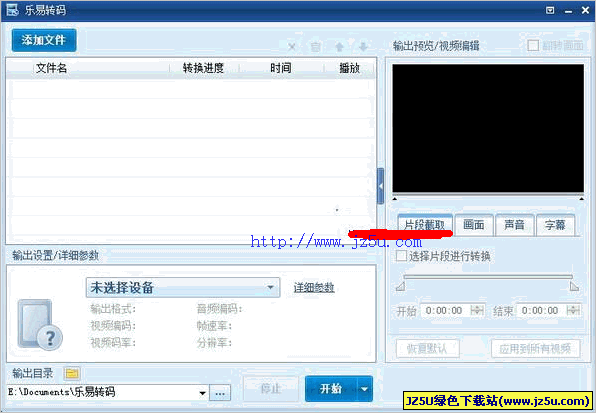Click the 添加文件 button
596x413 pixels.
pos(44,40)
